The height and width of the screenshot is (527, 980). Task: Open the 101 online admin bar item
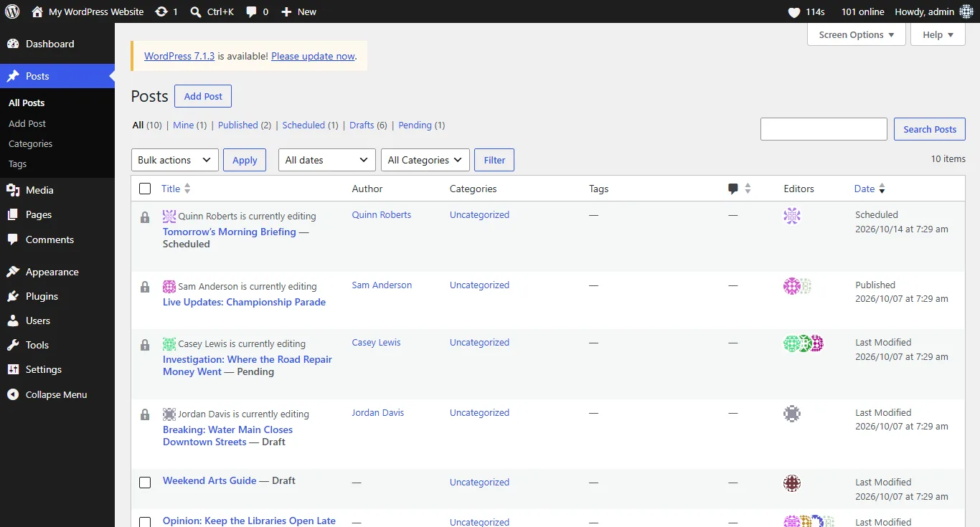(863, 11)
